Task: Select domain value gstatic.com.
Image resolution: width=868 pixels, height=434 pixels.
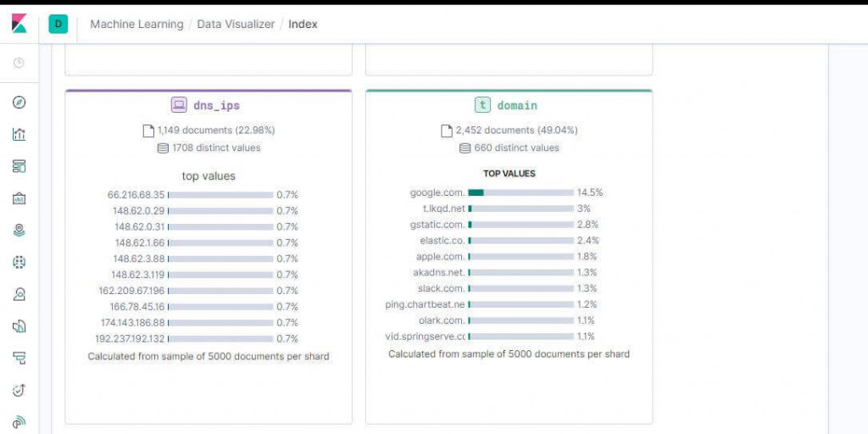Action: click(437, 225)
